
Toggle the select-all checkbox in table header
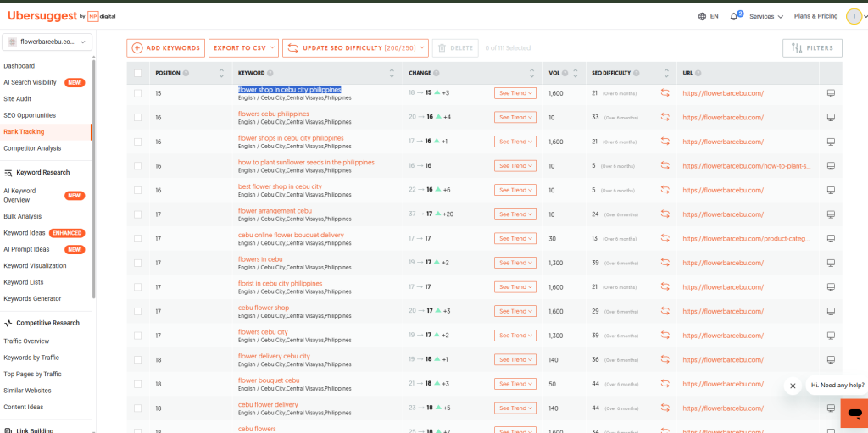click(x=137, y=73)
